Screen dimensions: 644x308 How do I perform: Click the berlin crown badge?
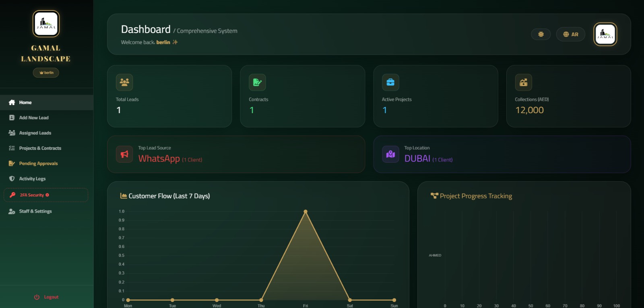tap(46, 72)
